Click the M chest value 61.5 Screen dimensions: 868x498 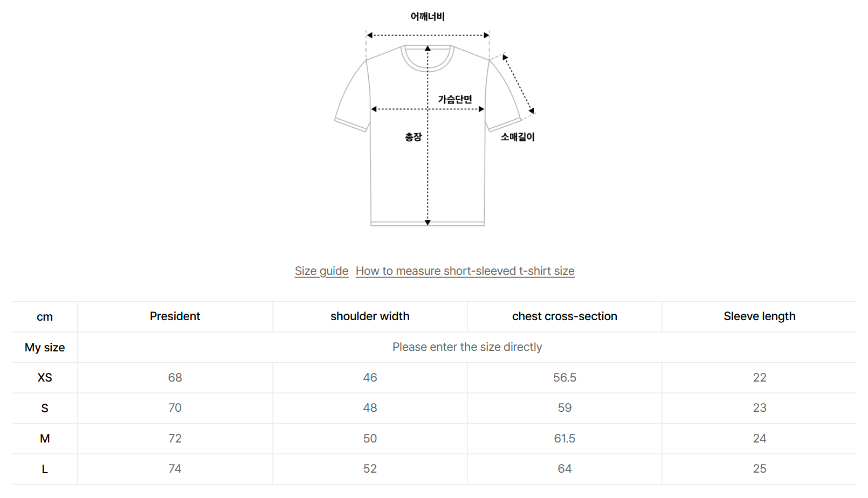(x=564, y=439)
